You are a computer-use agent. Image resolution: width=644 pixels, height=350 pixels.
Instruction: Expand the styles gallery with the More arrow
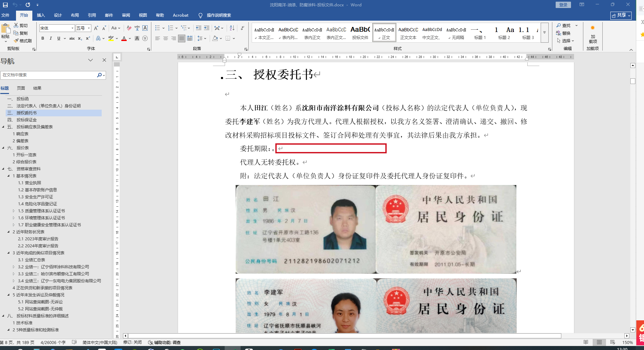[545, 32]
